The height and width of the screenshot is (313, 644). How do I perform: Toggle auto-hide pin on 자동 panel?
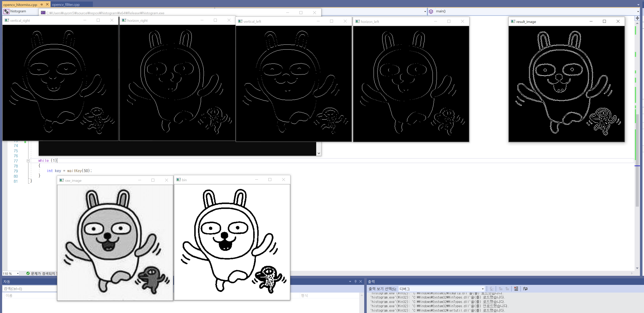[x=356, y=282]
